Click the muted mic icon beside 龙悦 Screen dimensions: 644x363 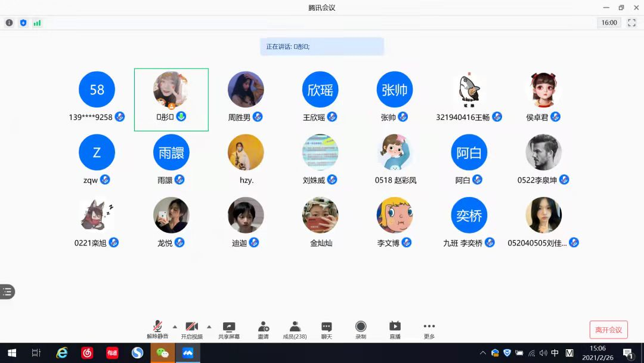click(179, 242)
